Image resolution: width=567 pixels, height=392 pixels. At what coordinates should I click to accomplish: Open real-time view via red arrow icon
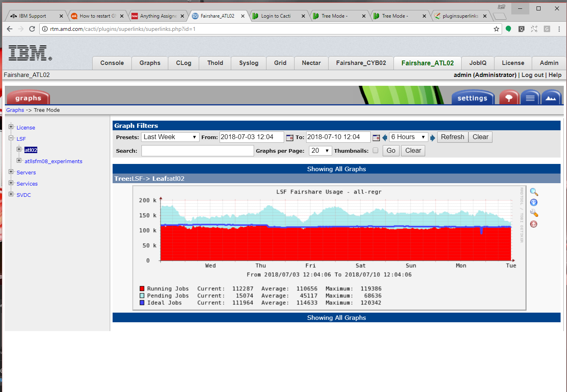click(533, 224)
